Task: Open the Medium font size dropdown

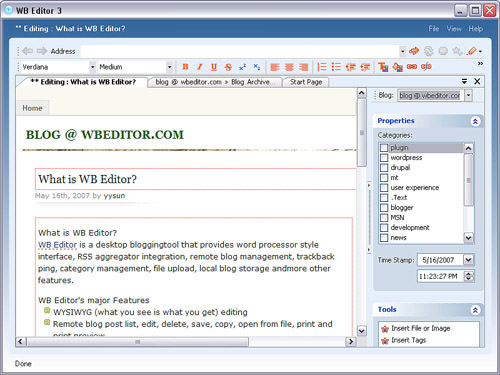Action: tap(170, 67)
